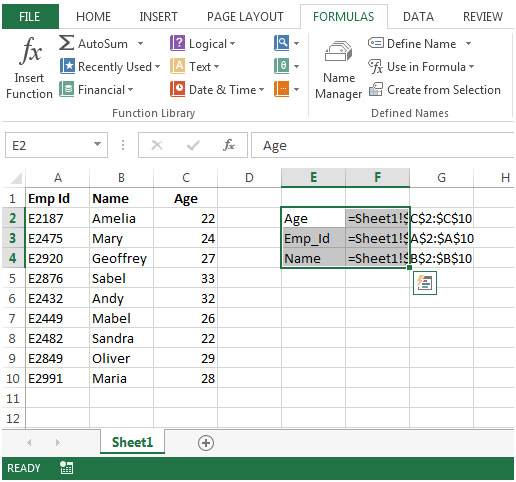
Task: Open Math & Trig functions icon
Action: 282,66
